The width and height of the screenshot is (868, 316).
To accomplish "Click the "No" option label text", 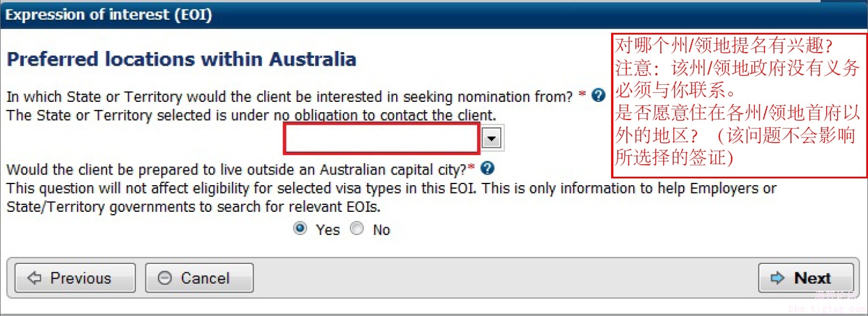I will (x=381, y=230).
